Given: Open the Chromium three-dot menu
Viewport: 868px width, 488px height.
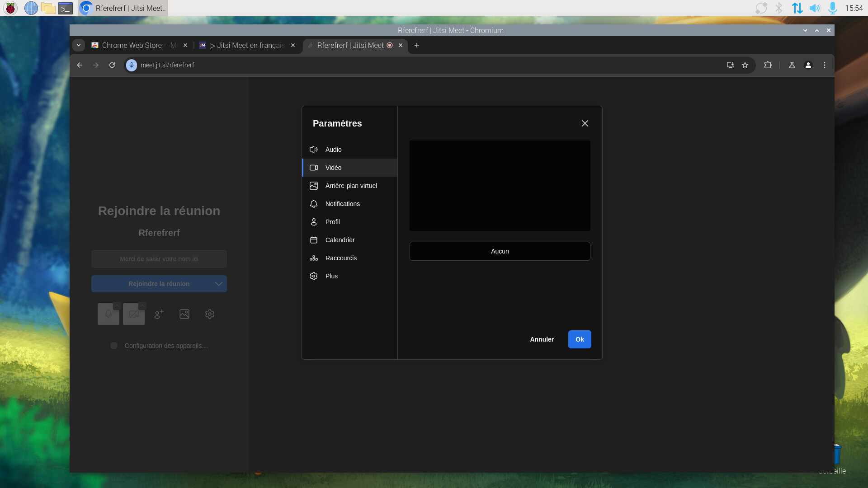Looking at the screenshot, I should point(825,65).
